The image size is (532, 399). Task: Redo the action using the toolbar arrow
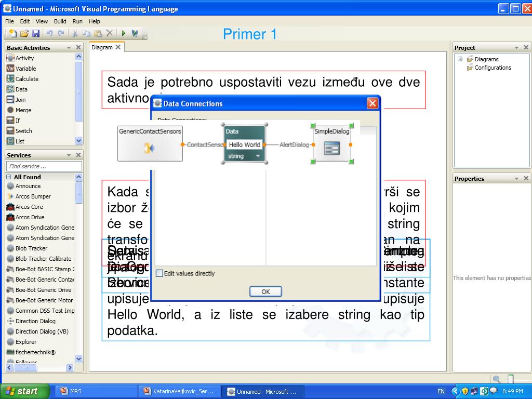point(61,33)
